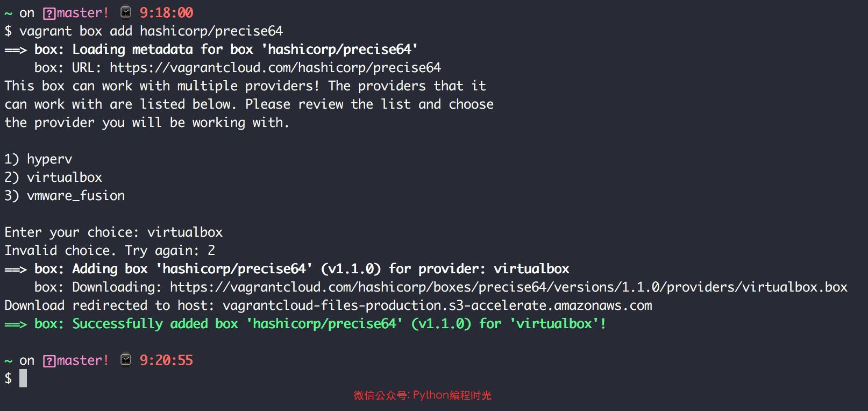Click the git branch icon in top prompt
The image size is (868, 411).
coord(49,13)
